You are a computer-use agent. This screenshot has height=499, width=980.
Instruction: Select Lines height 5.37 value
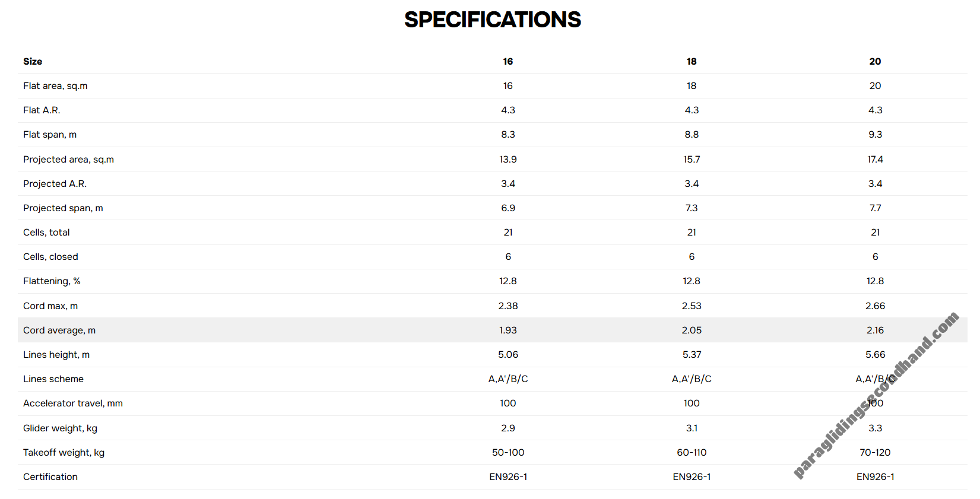[692, 355]
